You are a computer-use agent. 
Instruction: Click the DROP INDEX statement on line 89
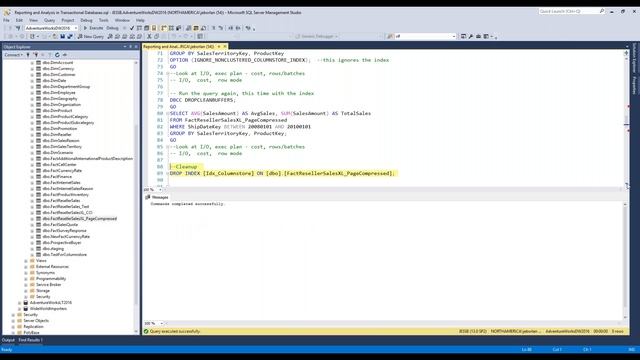[x=282, y=173]
